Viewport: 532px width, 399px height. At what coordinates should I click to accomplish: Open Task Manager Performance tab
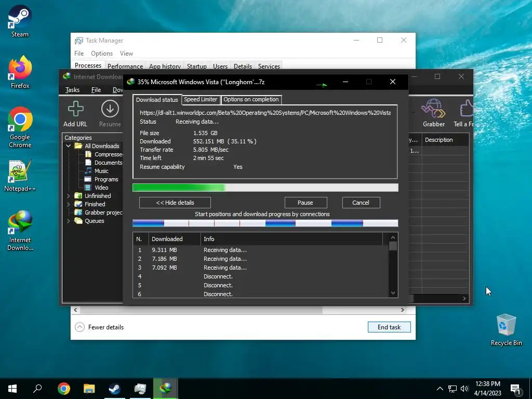pos(125,66)
